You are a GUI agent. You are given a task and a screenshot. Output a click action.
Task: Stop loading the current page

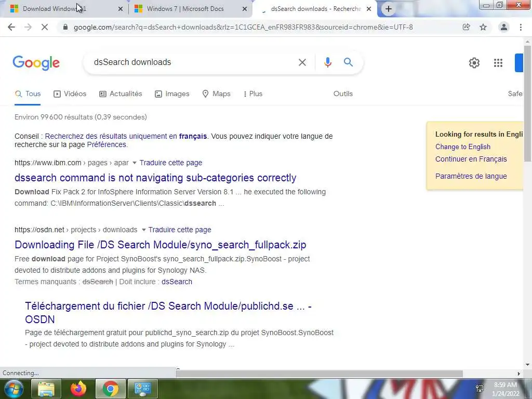click(45, 27)
